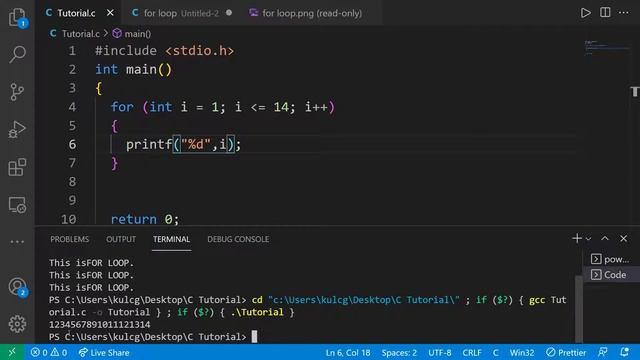Screen dimensions: 640x360
Task: Open the Run and Debug view
Action: click(x=17, y=129)
